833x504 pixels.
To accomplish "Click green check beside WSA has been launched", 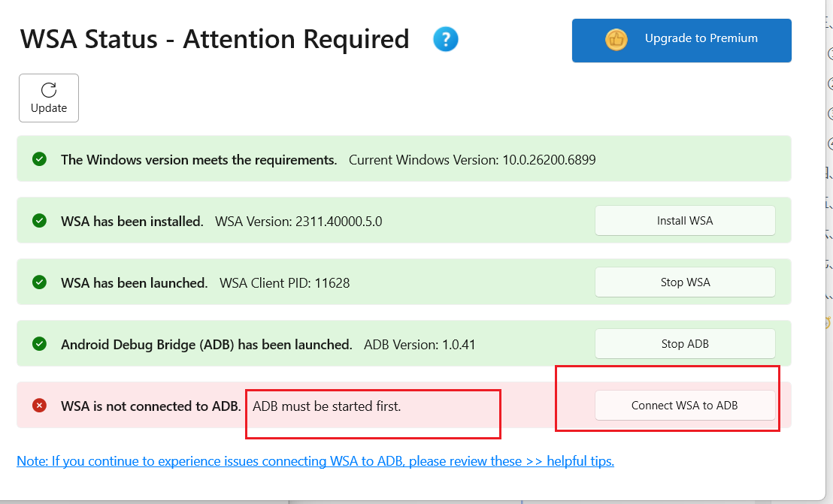I will coord(40,282).
